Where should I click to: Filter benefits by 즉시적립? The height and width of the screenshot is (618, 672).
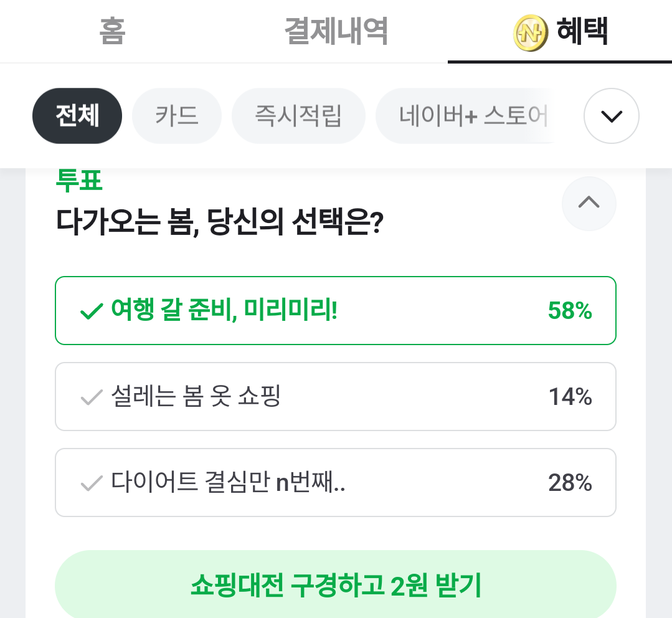pos(298,116)
